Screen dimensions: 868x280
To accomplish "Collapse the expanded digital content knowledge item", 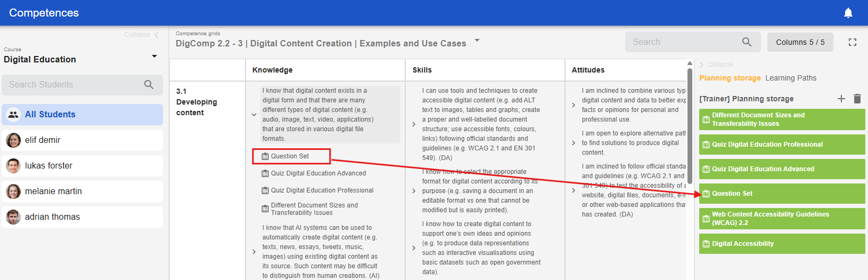I will coord(254,115).
